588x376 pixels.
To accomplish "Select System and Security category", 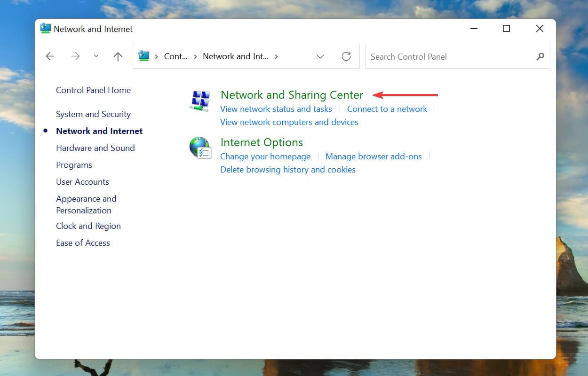I will (x=93, y=114).
